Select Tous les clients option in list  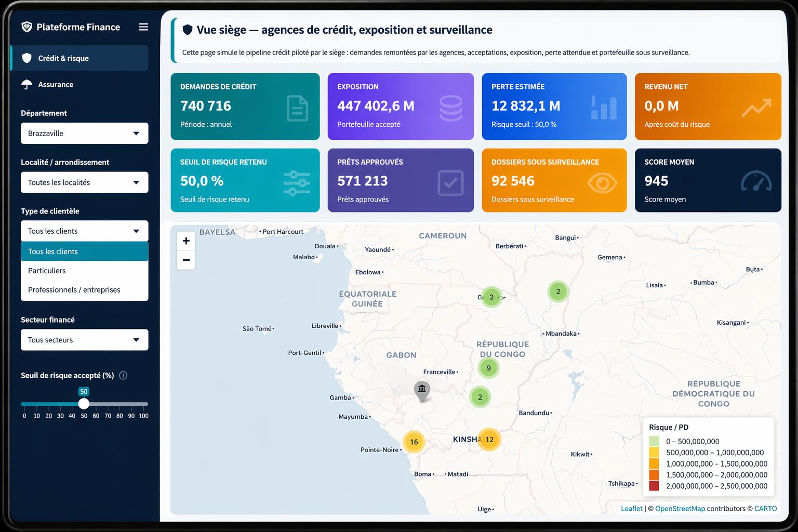click(85, 251)
